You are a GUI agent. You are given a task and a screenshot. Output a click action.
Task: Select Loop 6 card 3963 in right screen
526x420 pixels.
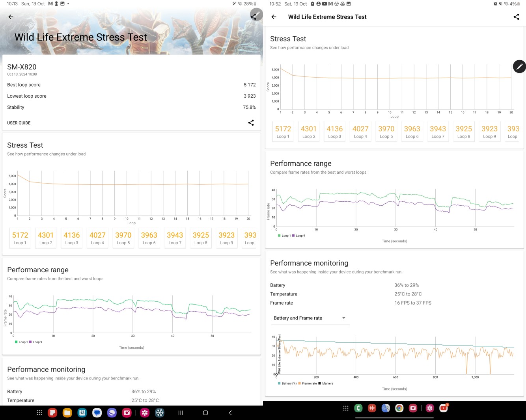[x=412, y=132]
